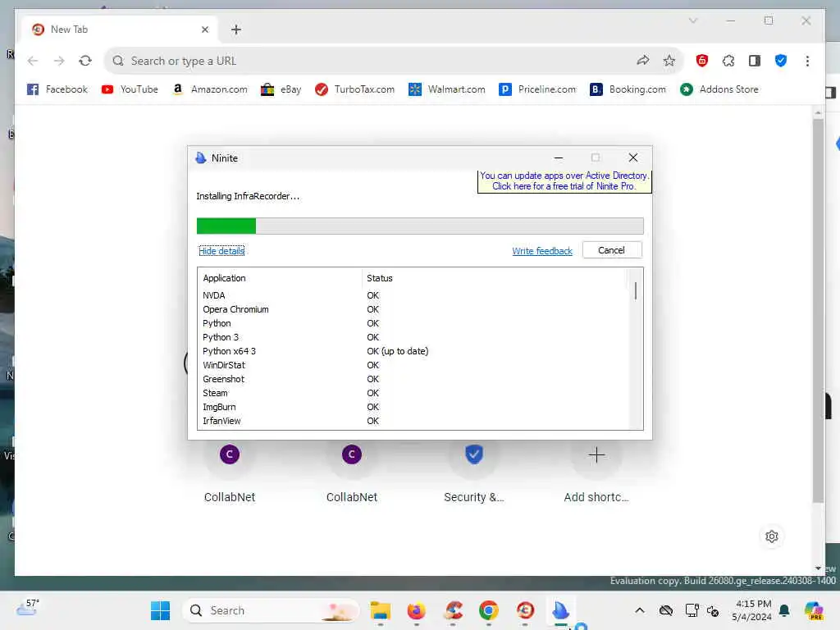Open the Copilot preview taskbar icon
The width and height of the screenshot is (840, 630).
[814, 610]
